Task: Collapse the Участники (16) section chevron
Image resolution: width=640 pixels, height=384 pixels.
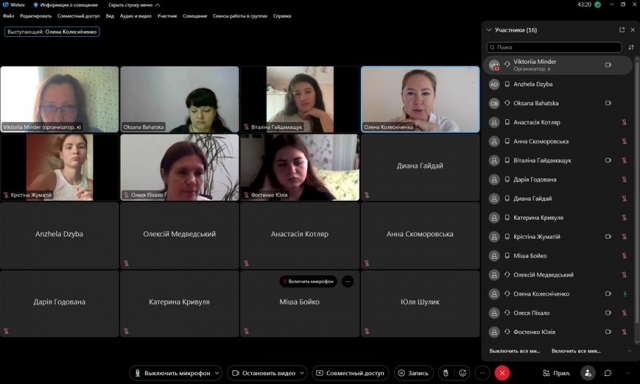Action: click(489, 30)
